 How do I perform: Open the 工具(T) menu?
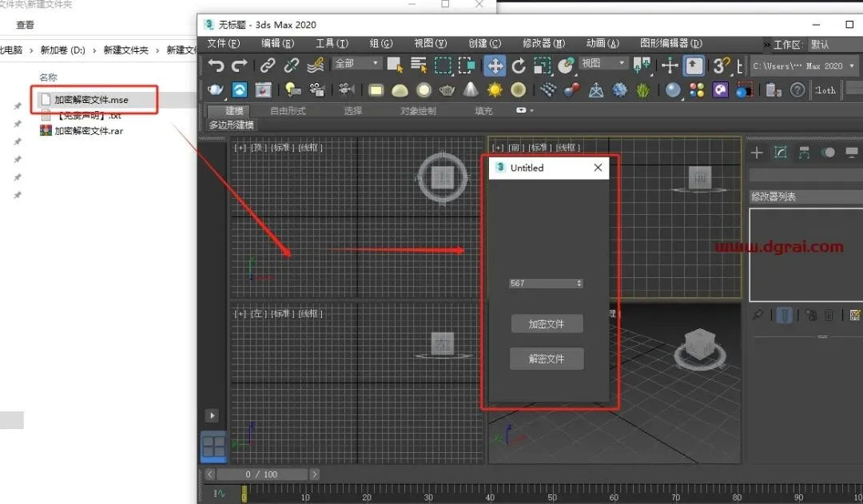click(x=332, y=43)
